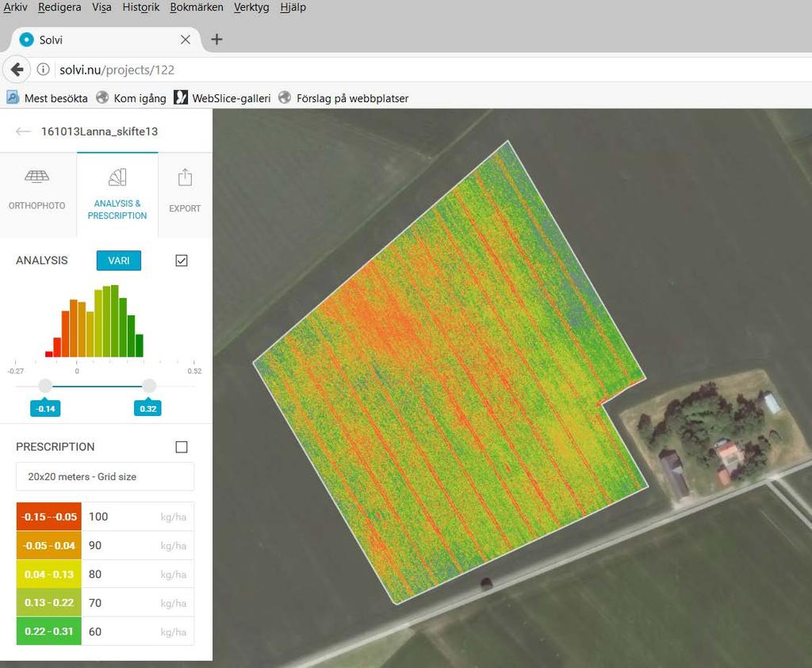Open Mest besökta bookmark link
Screen dimensions: 812x668
56,98
